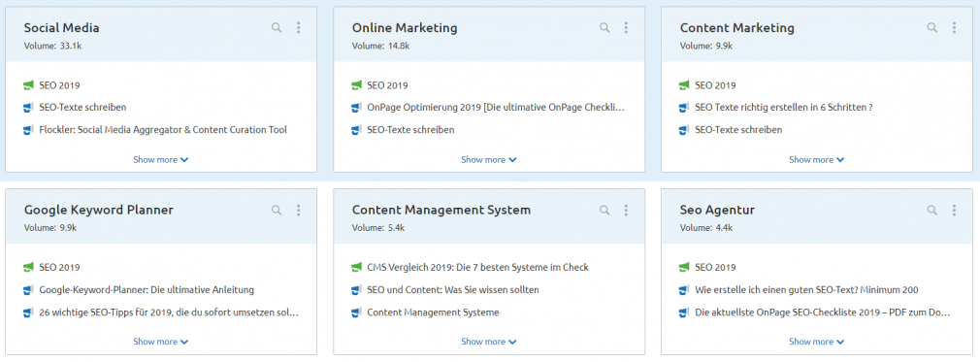Select 'Flockler: Social Media Aggregator & Content Curation Tool'
Screen dimensions: 980x362
[163, 130]
